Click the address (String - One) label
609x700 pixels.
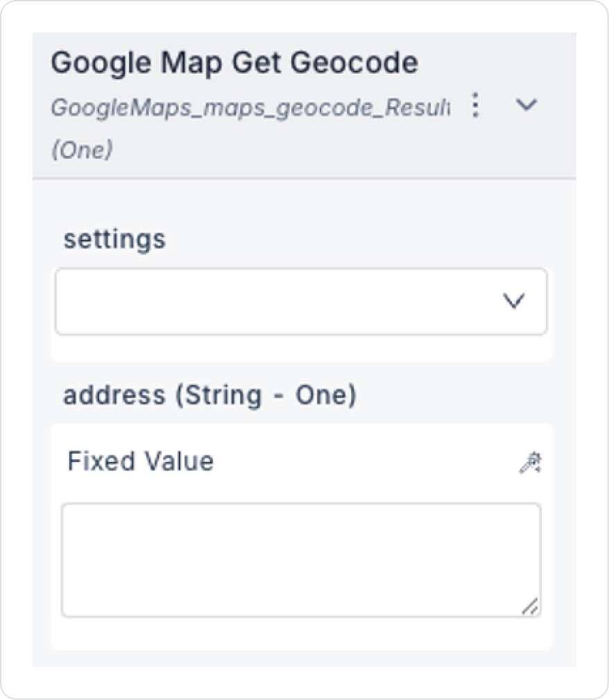pyautogui.click(x=209, y=395)
